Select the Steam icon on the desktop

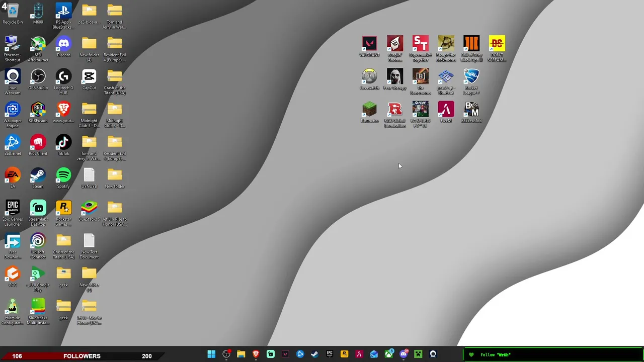point(38,178)
